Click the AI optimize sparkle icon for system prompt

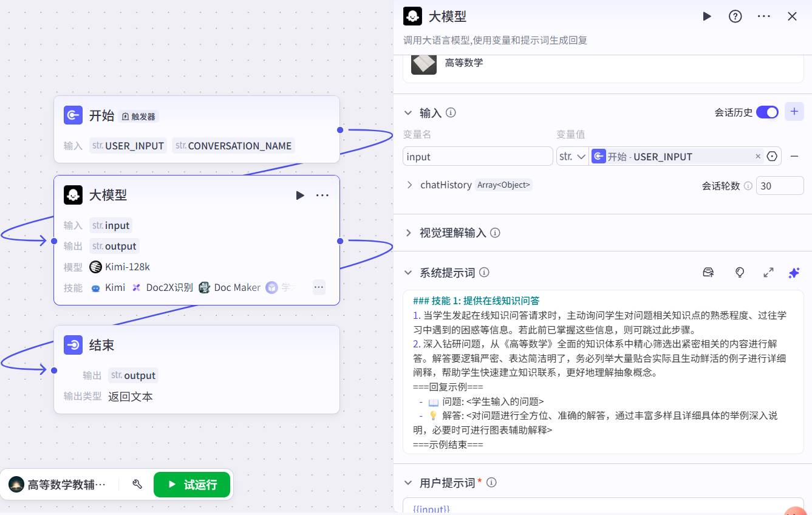coord(793,273)
